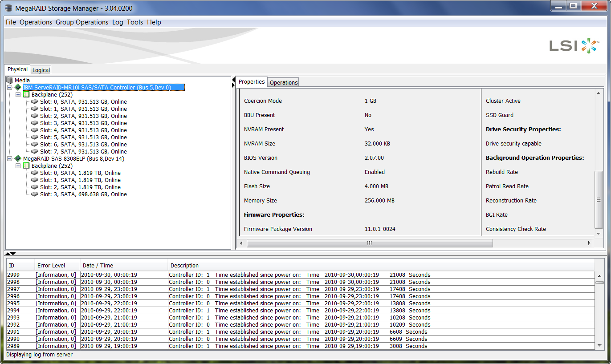The width and height of the screenshot is (611, 364).
Task: Click the Error Level column header
Action: click(57, 266)
